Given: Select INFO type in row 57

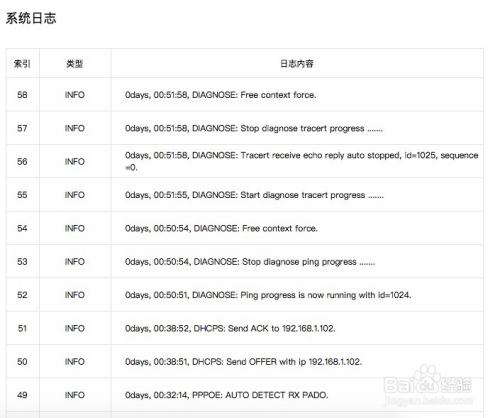Looking at the screenshot, I should point(75,128).
